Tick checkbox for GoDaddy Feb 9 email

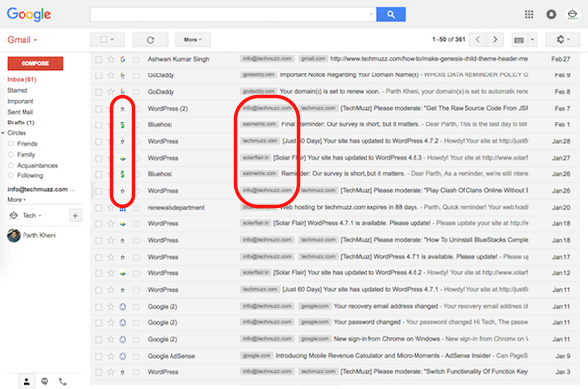99,75
